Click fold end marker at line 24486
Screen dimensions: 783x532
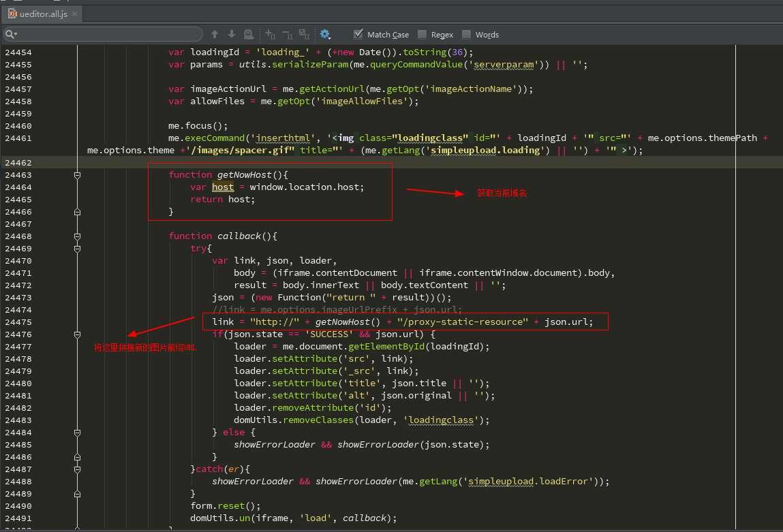(x=78, y=457)
